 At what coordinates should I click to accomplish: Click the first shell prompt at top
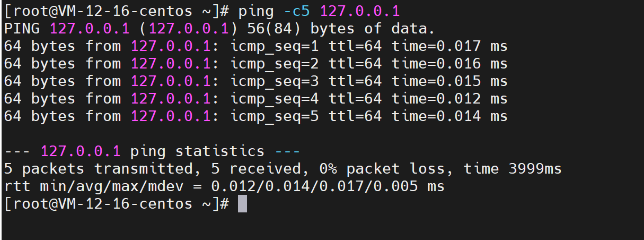click(x=117, y=11)
